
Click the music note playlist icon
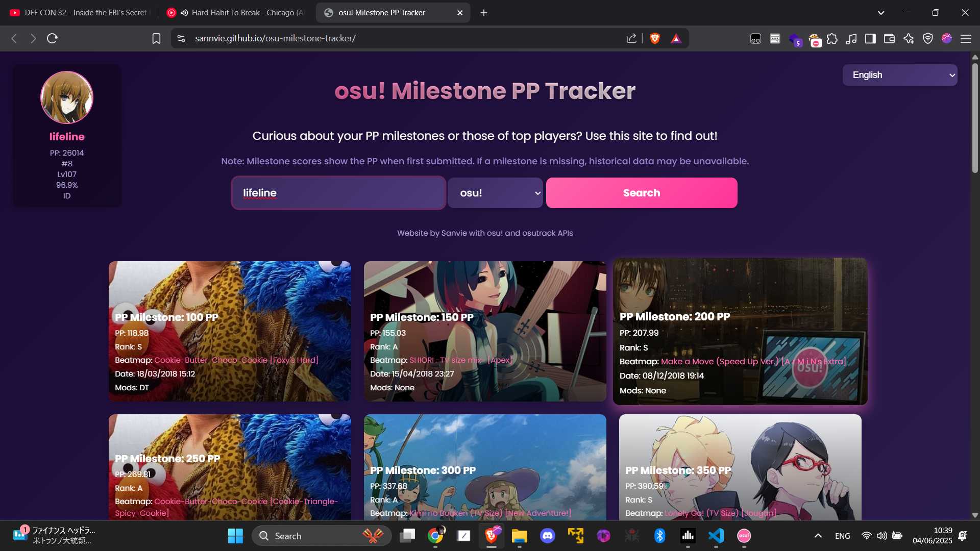(851, 38)
